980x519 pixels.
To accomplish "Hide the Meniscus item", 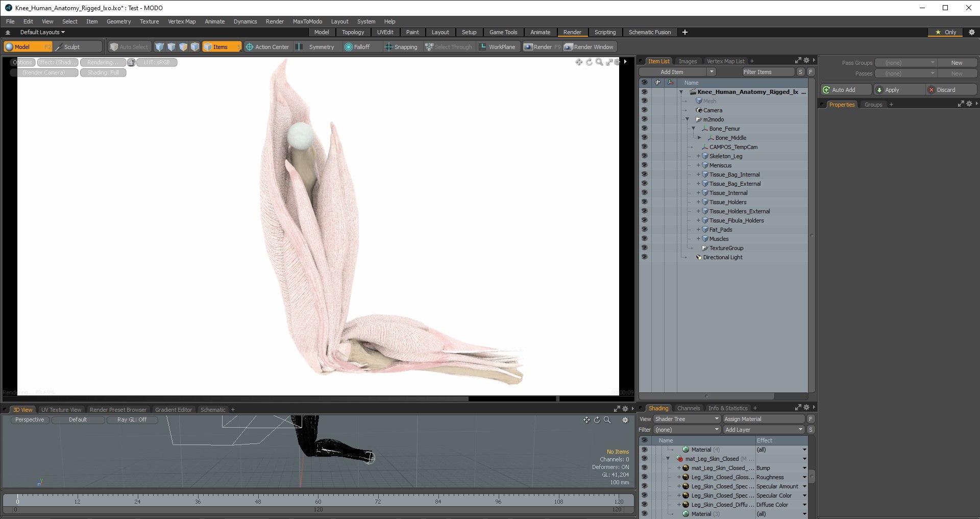I will point(644,165).
